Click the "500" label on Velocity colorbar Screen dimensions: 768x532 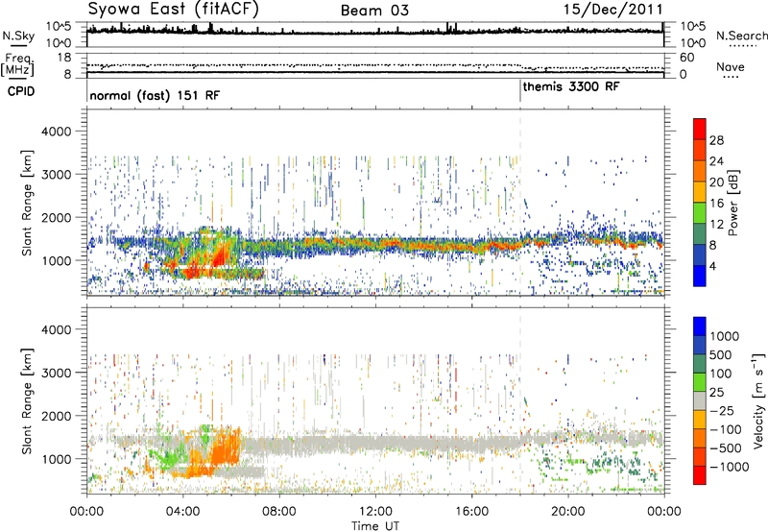(x=720, y=354)
